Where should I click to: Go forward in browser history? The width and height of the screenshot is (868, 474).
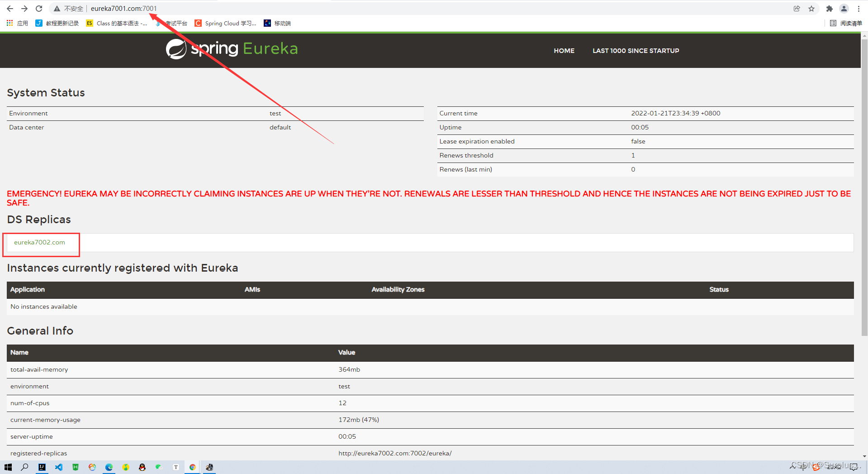pyautogui.click(x=24, y=9)
